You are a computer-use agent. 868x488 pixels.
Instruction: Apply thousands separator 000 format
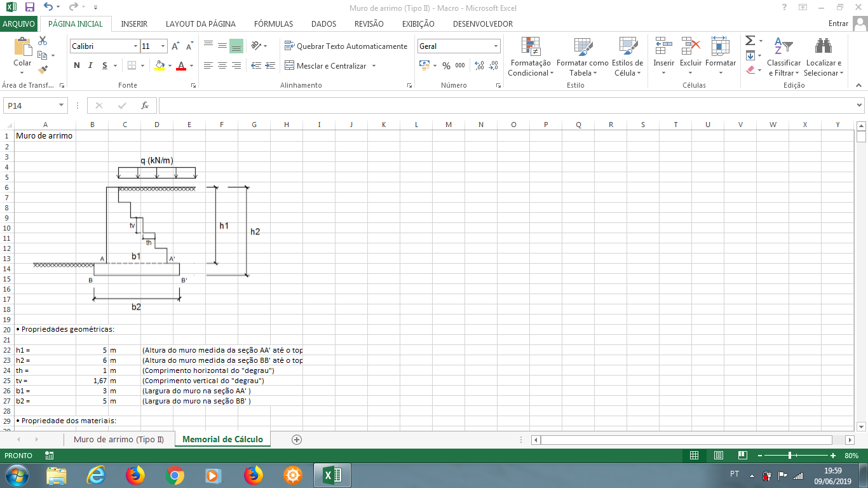460,65
